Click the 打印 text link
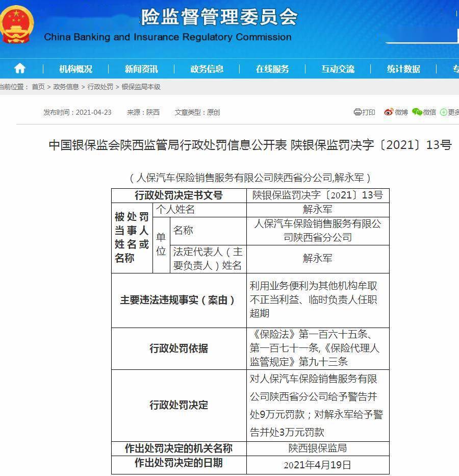This screenshot has width=459, height=476. tap(369, 112)
